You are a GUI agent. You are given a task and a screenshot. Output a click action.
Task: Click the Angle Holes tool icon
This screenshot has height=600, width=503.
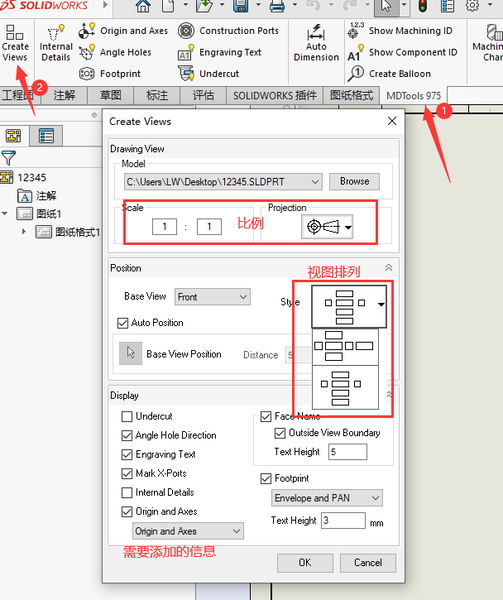(x=87, y=52)
